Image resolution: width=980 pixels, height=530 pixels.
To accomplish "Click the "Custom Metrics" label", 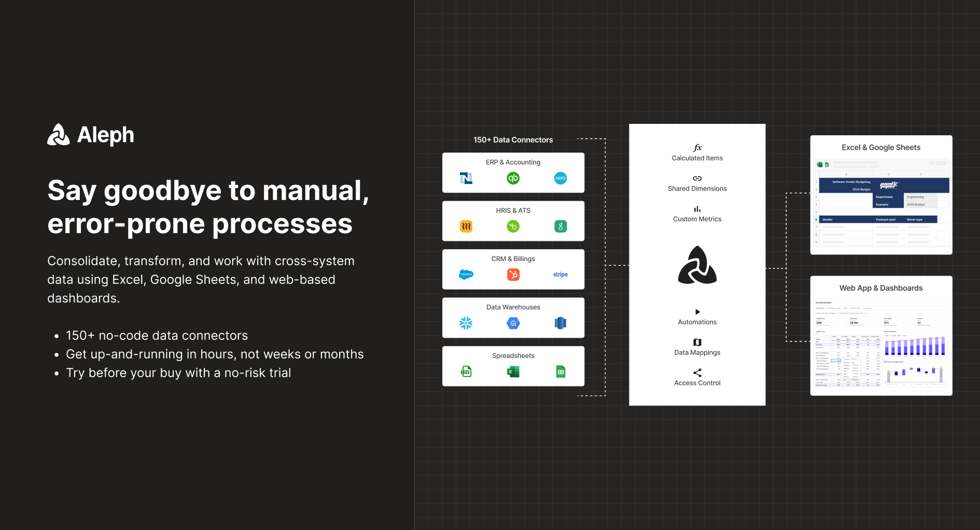I will 697,219.
